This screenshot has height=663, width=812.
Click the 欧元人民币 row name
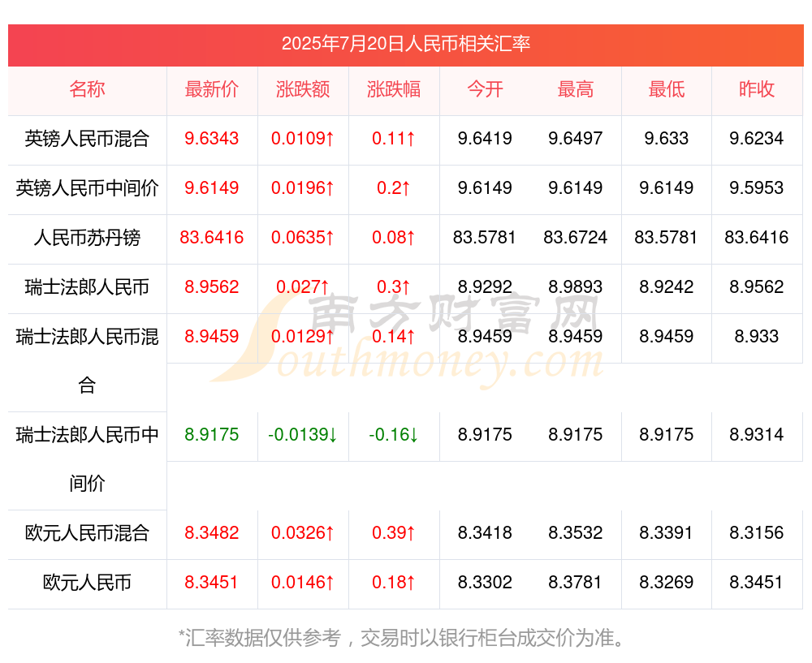[x=87, y=583]
